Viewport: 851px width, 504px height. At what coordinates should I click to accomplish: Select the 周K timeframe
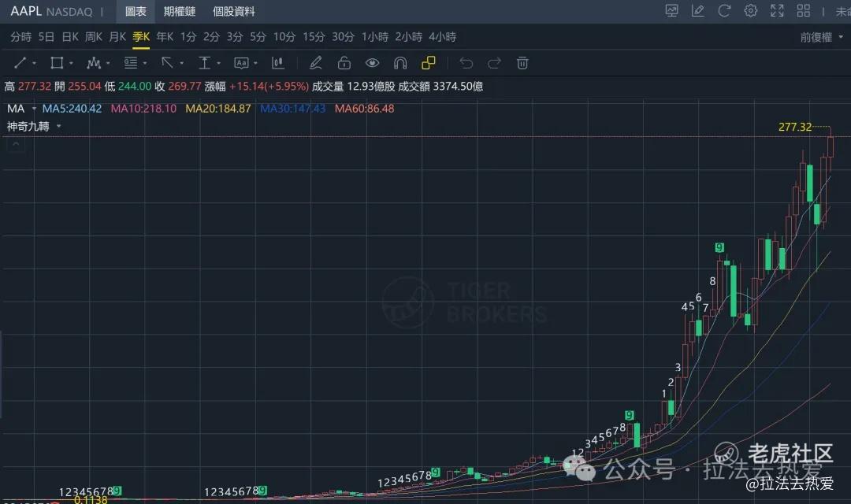point(93,37)
